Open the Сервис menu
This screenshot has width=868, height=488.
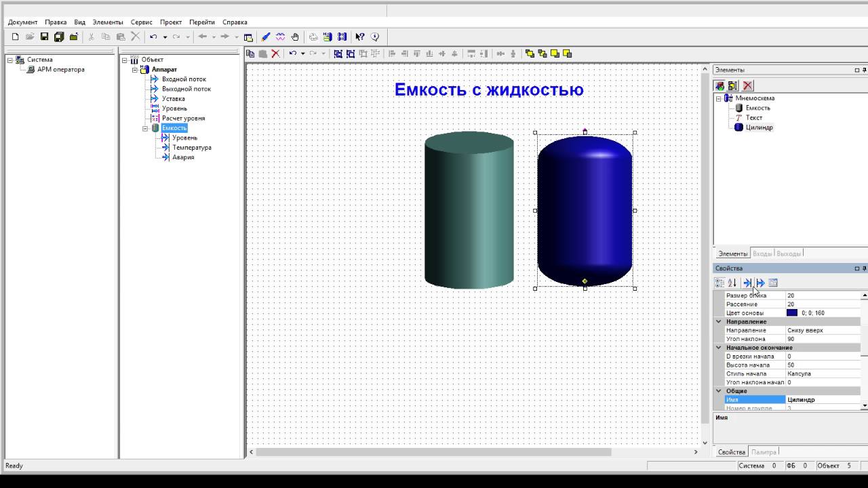[142, 22]
